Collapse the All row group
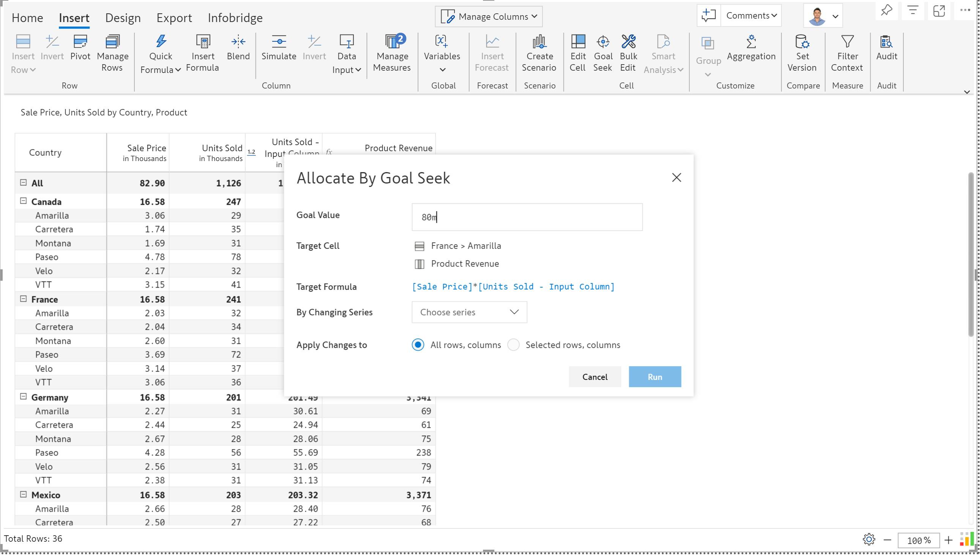The height and width of the screenshot is (555, 980). (x=23, y=183)
